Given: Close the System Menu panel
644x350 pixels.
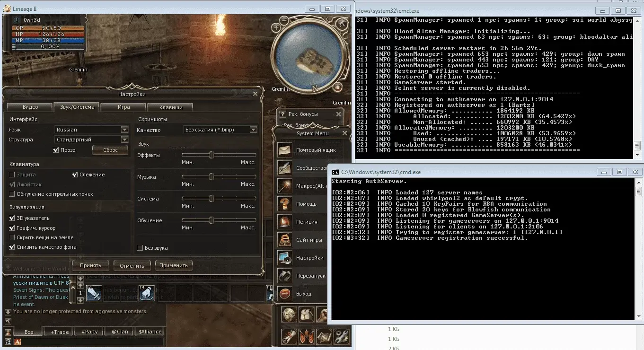Looking at the screenshot, I should (344, 133).
